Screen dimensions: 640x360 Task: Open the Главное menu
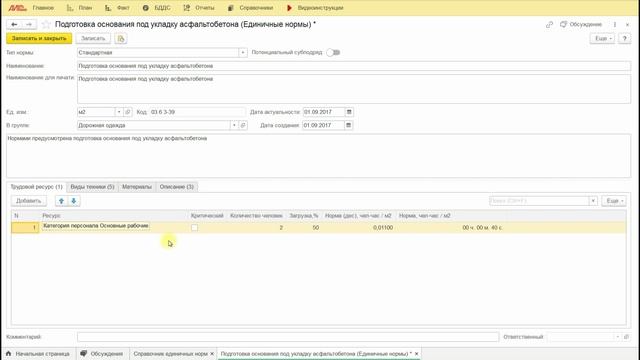point(43,8)
